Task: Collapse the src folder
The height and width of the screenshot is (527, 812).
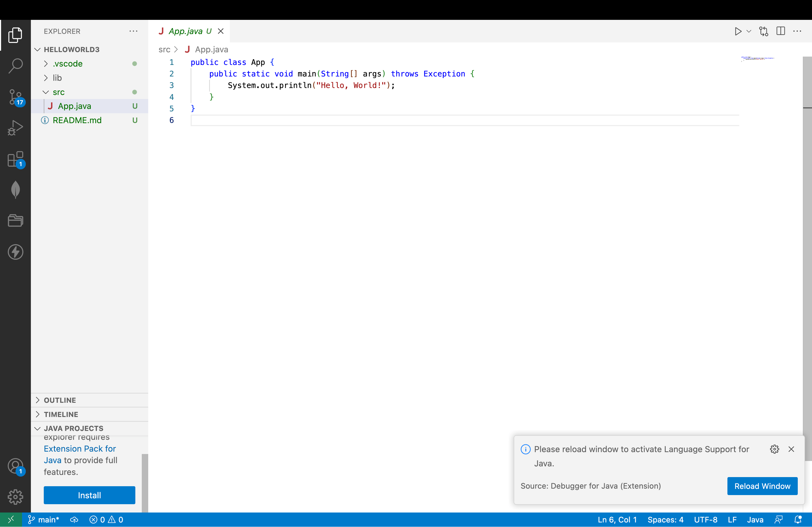Action: pyautogui.click(x=58, y=92)
